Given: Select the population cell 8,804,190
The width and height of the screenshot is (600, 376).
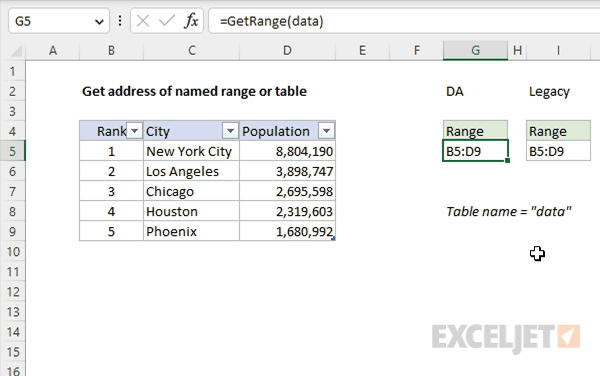Looking at the screenshot, I should pyautogui.click(x=287, y=151).
